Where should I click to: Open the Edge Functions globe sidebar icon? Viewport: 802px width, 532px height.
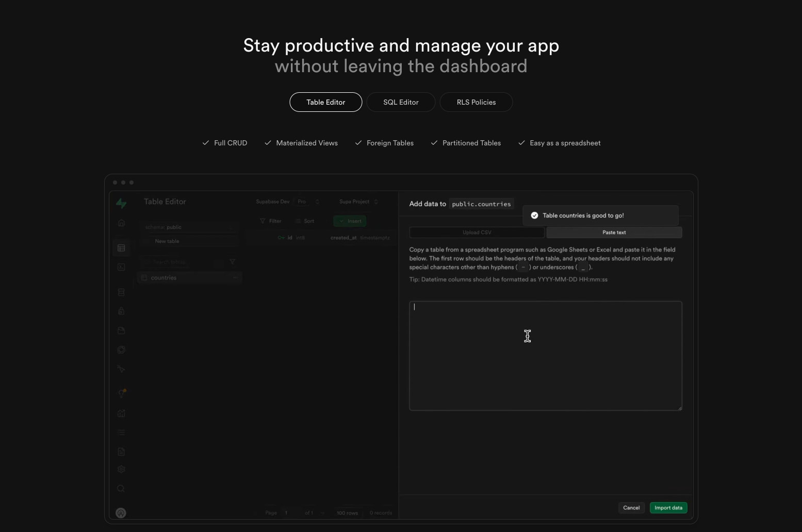click(121, 350)
